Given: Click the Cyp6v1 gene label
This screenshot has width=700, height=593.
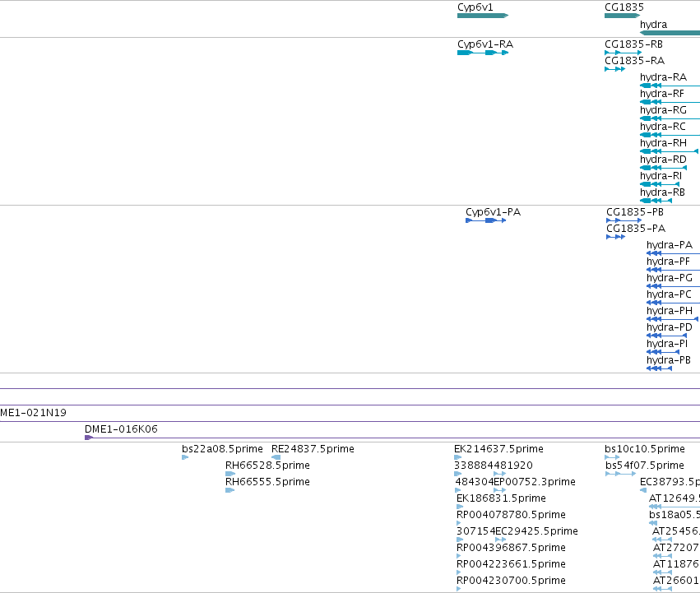Looking at the screenshot, I should click(475, 7).
